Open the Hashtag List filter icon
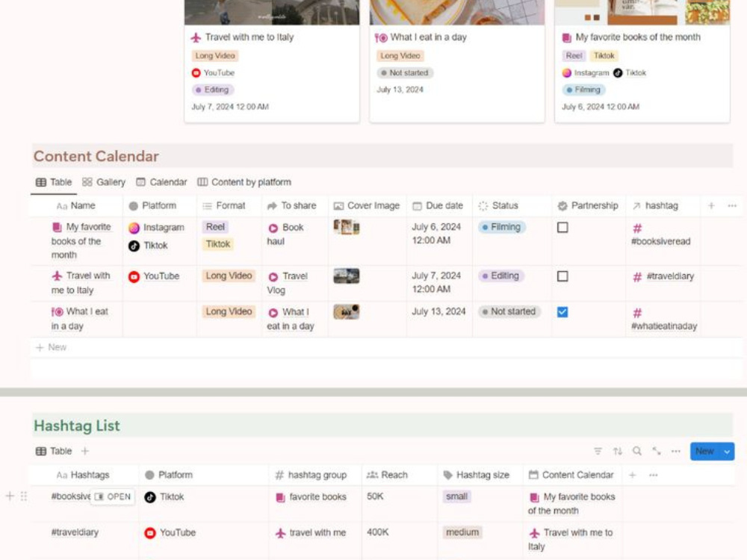The image size is (747, 560). (598, 451)
